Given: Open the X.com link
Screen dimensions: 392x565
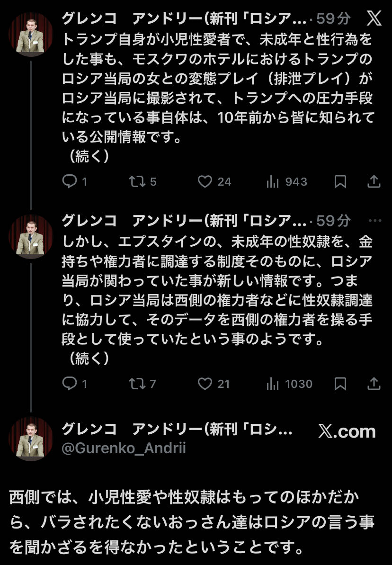Looking at the screenshot, I should (x=347, y=431).
